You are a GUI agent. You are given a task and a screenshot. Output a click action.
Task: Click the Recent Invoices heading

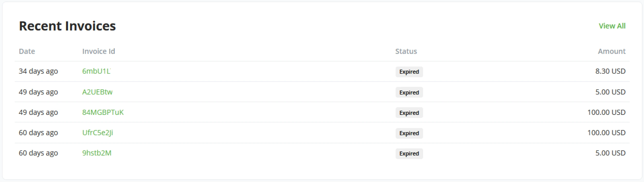67,26
